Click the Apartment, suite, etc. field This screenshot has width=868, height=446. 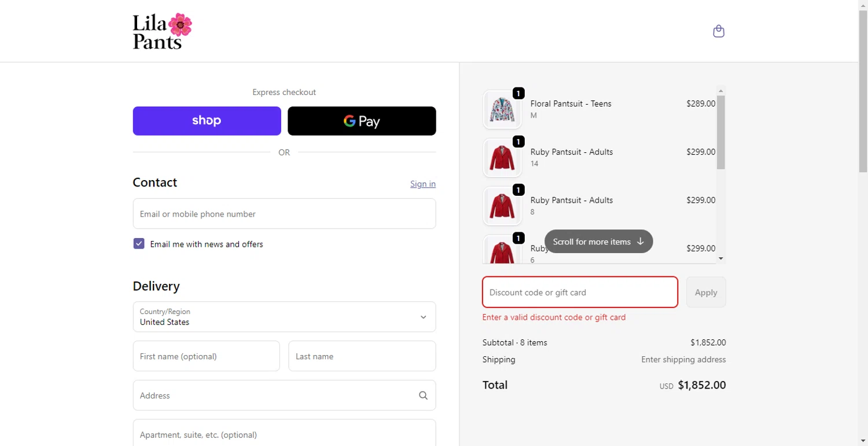(x=284, y=433)
